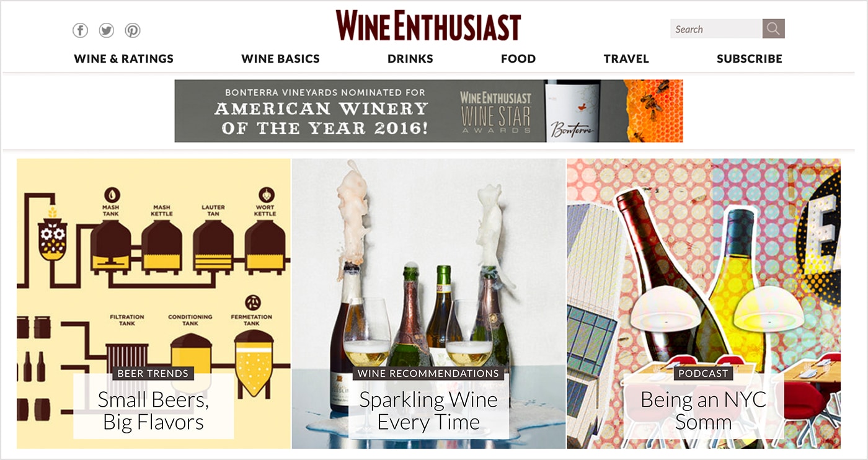Open the Facebook social icon

coord(80,30)
